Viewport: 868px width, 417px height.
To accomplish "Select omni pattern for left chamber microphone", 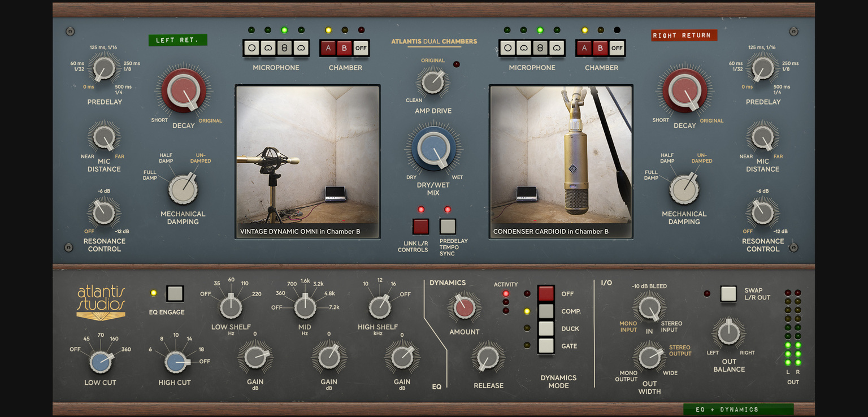I will (252, 48).
